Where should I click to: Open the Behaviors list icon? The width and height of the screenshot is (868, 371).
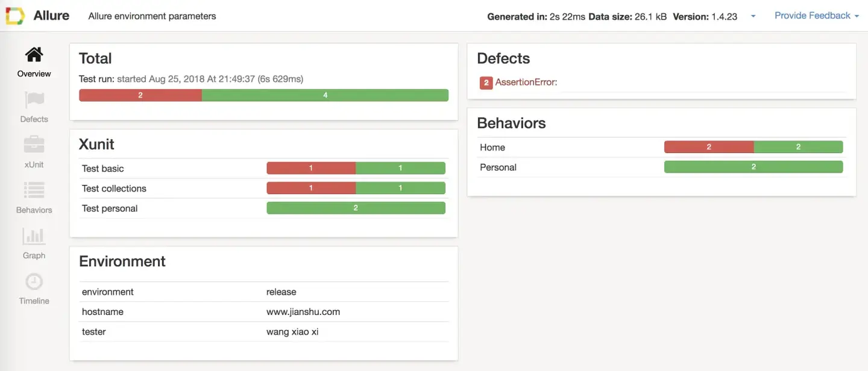click(34, 191)
